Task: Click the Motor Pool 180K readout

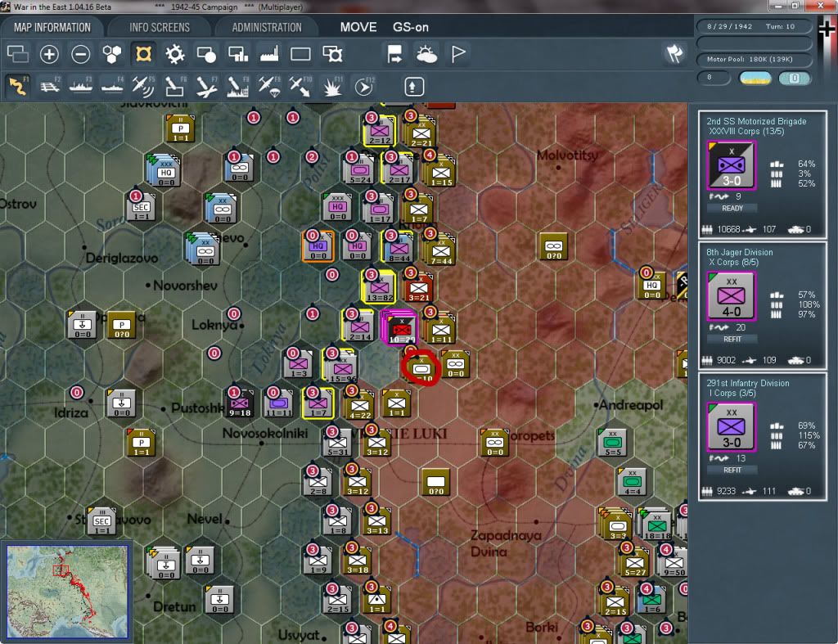Action: tap(754, 59)
